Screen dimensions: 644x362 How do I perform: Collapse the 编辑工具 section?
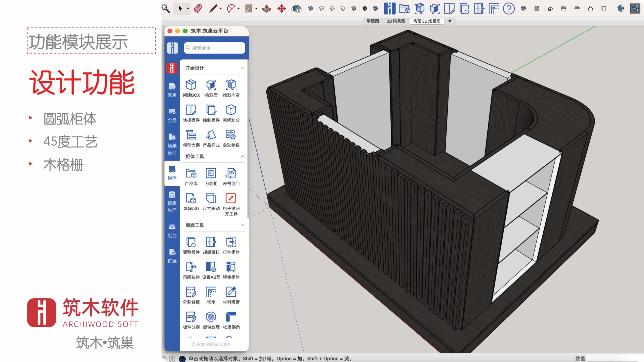pos(242,225)
